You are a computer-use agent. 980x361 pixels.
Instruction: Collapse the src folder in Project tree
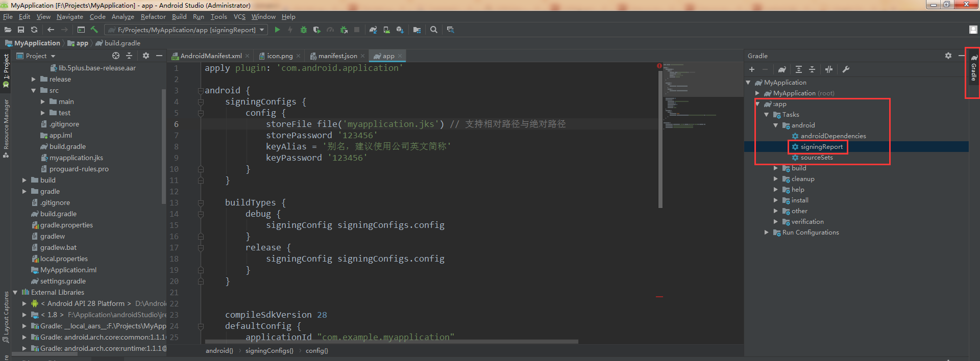(34, 90)
